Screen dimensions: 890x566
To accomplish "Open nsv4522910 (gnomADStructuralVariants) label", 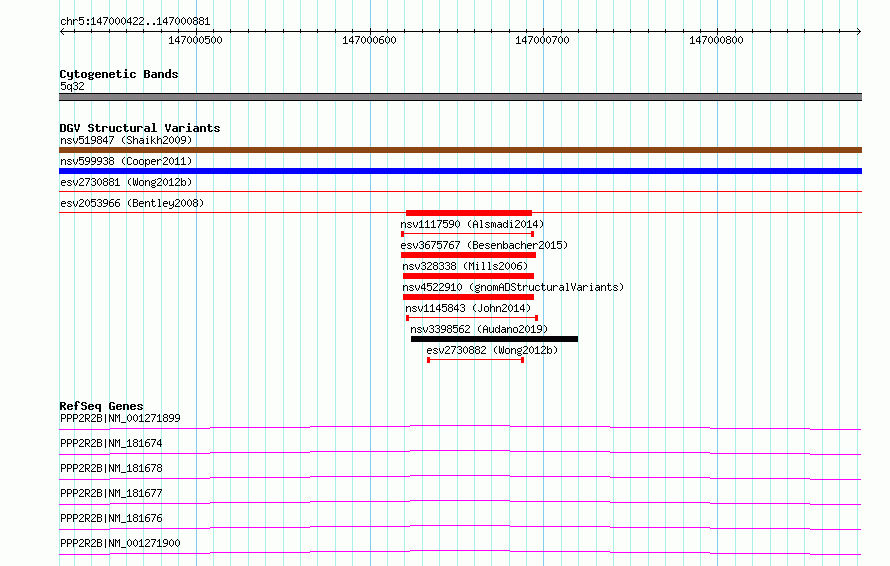I will point(513,287).
